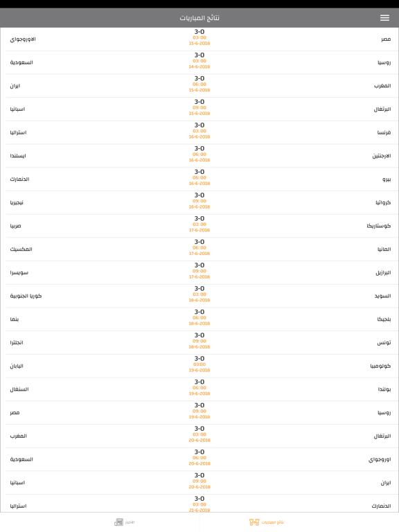Select the الارجنتين vs ايسلندا match
The image size is (399, 532).
[x=199, y=156]
